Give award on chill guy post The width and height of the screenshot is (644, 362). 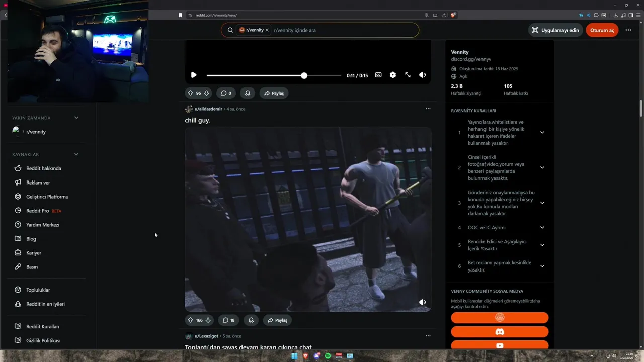coord(251,320)
